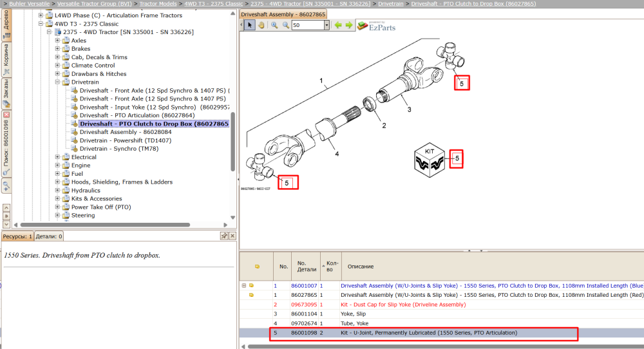This screenshot has height=349, width=644.
Task: Follow the Versatile Tractor Group (BVI) breadcrumb
Action: [95, 4]
